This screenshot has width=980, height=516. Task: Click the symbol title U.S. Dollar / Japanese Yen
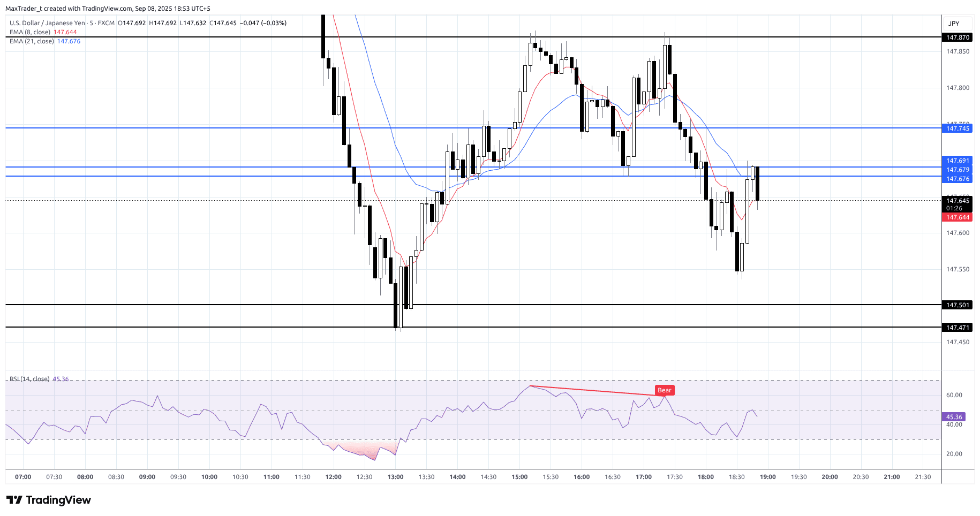(x=47, y=23)
